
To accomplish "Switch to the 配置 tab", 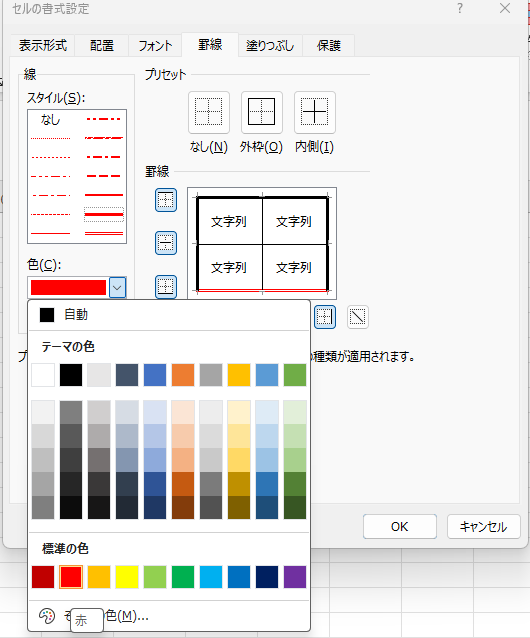I will click(x=102, y=45).
